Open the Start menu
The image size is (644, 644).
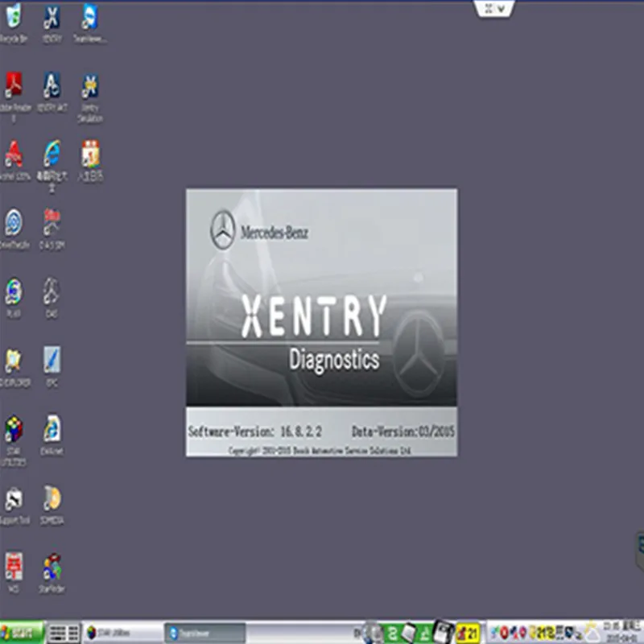tap(22, 633)
